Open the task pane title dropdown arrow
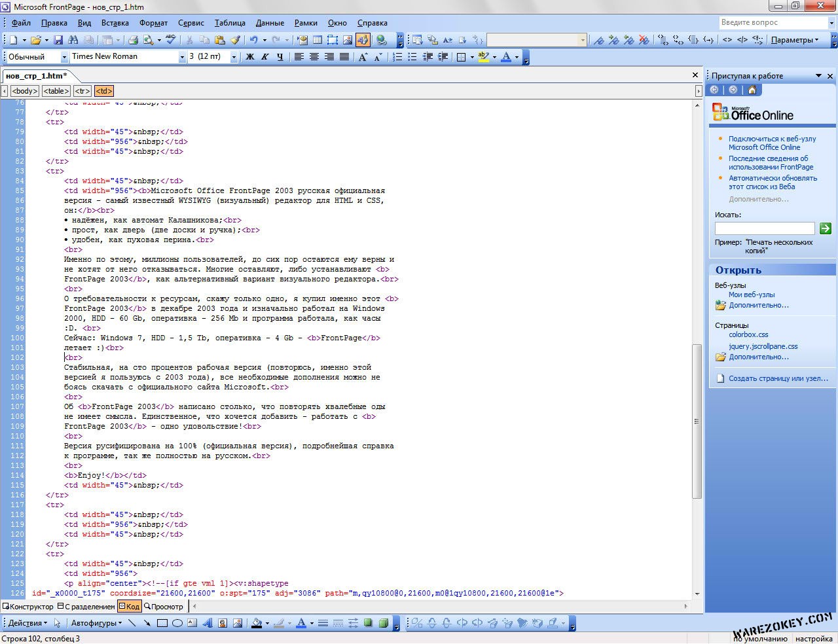 [818, 76]
